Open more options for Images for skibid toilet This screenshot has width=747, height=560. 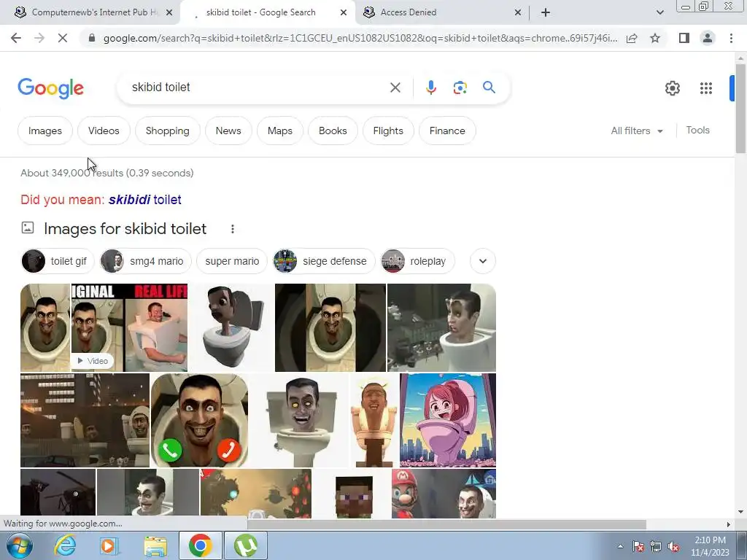233,229
